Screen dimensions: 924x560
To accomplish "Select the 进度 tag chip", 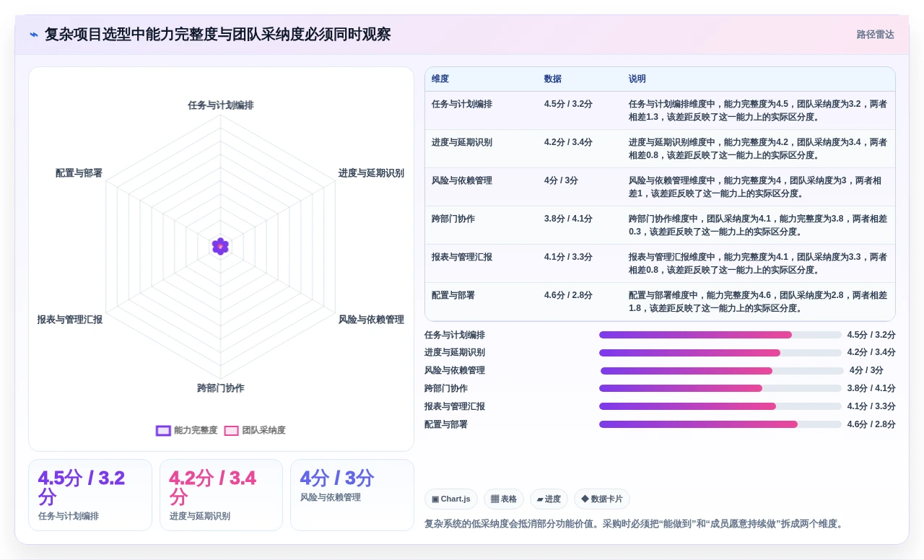I will tap(549, 499).
